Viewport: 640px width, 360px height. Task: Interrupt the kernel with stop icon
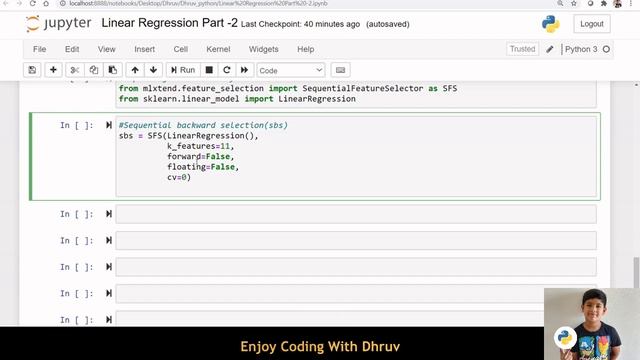click(209, 70)
